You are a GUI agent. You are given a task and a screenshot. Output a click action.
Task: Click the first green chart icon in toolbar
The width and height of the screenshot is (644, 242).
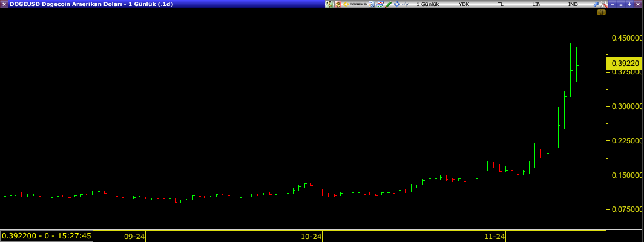pos(329,4)
